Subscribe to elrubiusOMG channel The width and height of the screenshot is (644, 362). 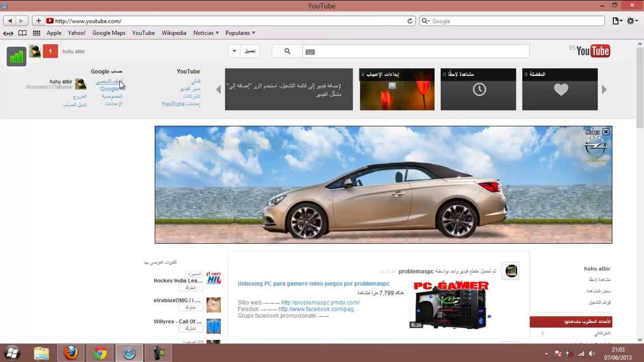[191, 307]
